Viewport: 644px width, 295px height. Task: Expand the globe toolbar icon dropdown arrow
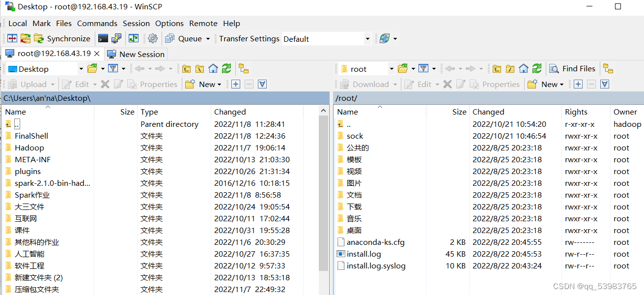point(395,39)
